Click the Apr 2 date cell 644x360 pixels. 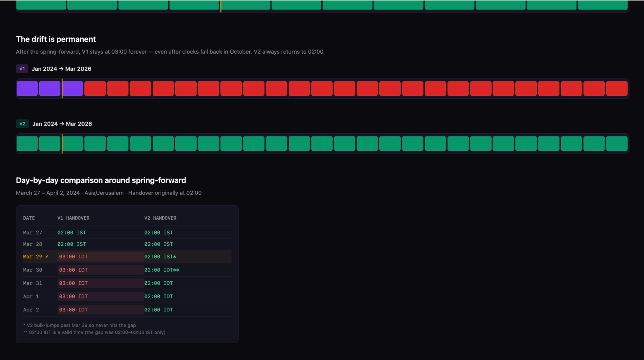point(31,310)
